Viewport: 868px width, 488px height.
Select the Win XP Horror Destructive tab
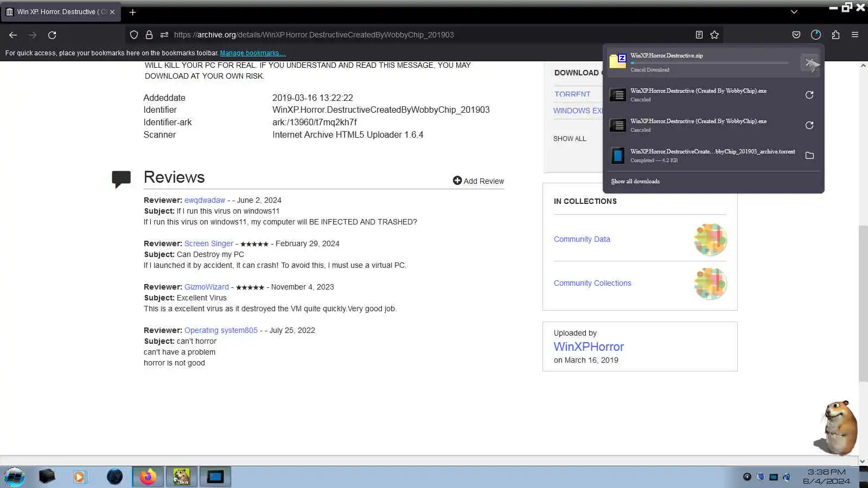[61, 12]
